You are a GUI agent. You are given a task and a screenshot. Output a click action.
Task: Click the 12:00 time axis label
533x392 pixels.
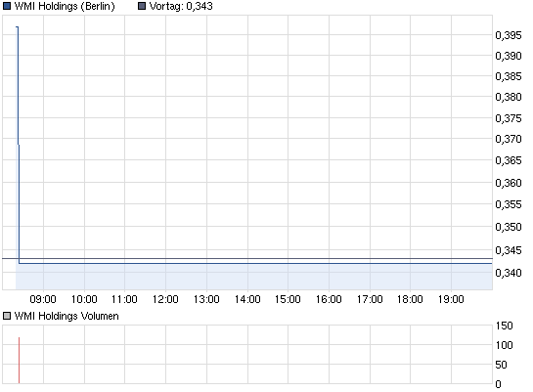165,299
